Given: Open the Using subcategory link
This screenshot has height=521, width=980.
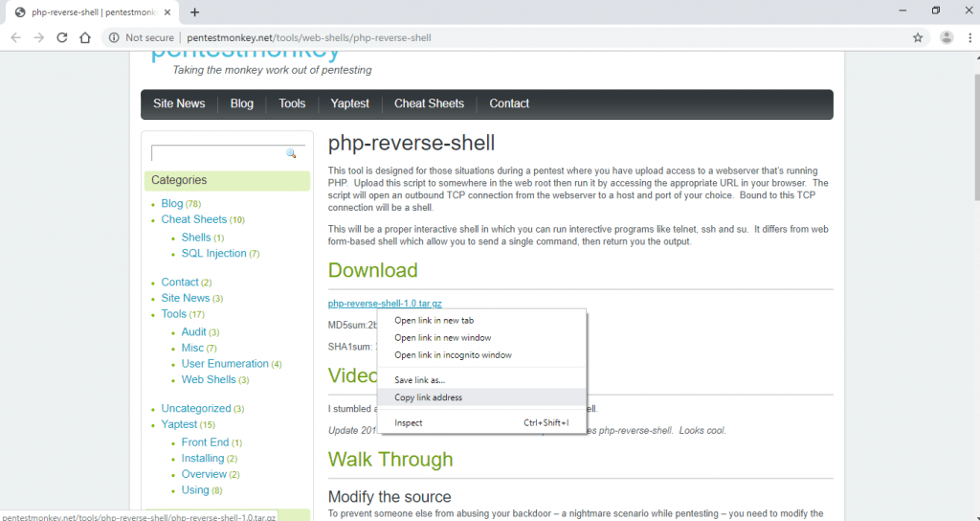Looking at the screenshot, I should click(195, 489).
